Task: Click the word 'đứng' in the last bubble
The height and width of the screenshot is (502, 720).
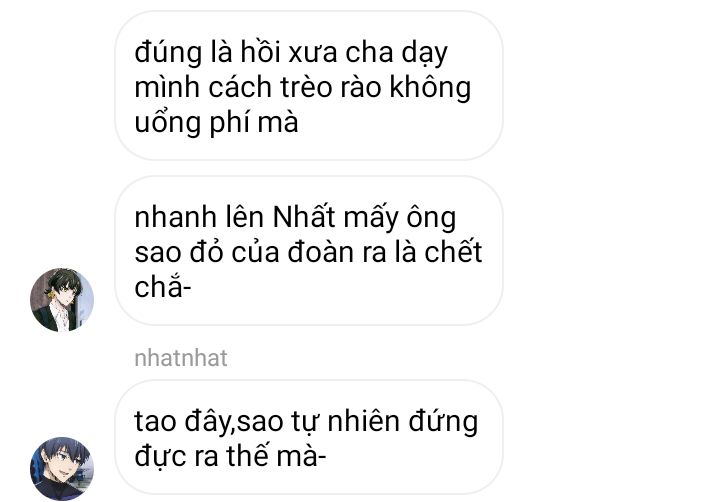Action: pos(443,422)
